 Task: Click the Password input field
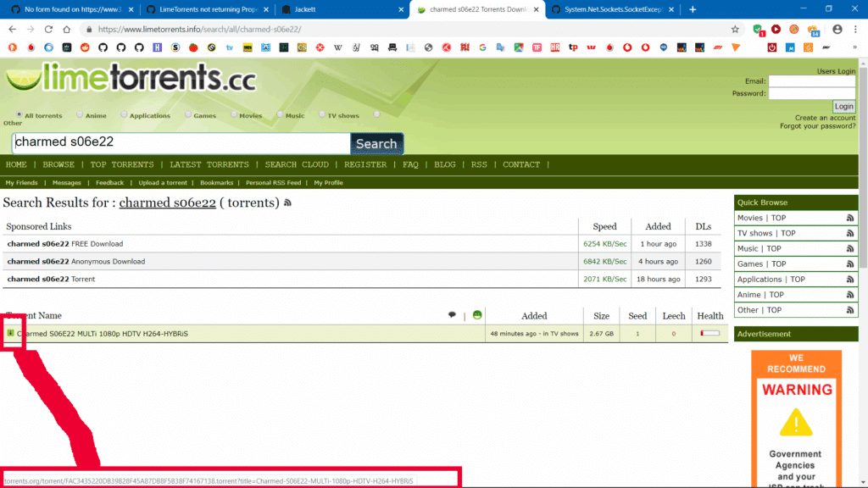tap(812, 93)
